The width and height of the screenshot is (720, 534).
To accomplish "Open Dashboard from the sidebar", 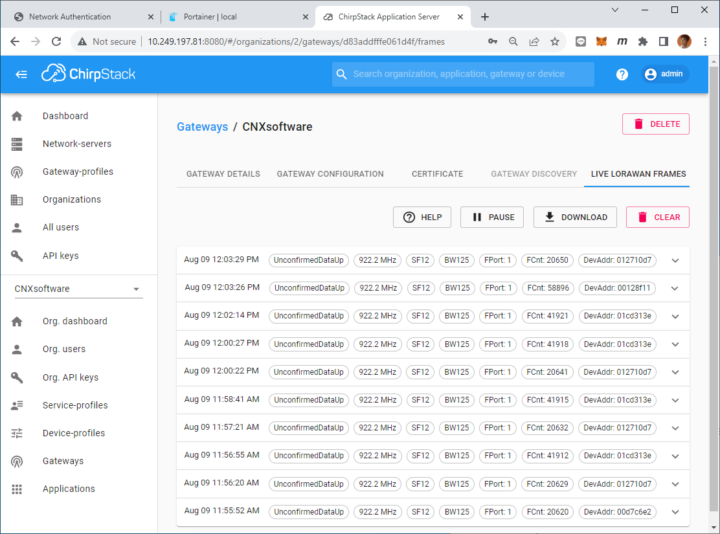I will pos(65,116).
